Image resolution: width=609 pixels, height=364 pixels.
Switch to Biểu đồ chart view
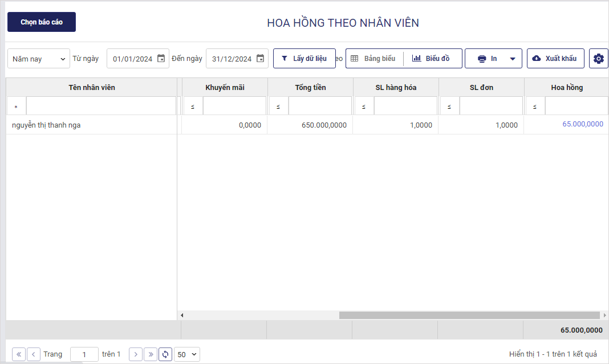click(x=432, y=59)
